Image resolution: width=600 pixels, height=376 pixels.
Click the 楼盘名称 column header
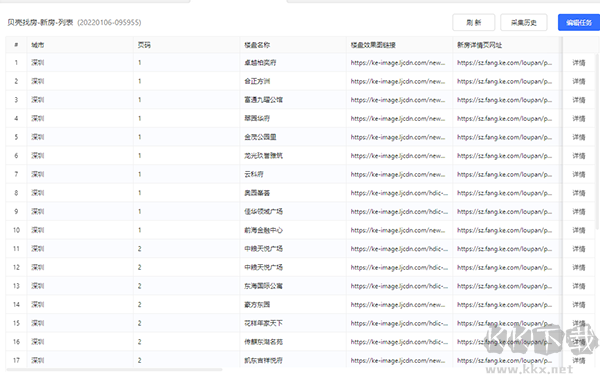point(257,45)
